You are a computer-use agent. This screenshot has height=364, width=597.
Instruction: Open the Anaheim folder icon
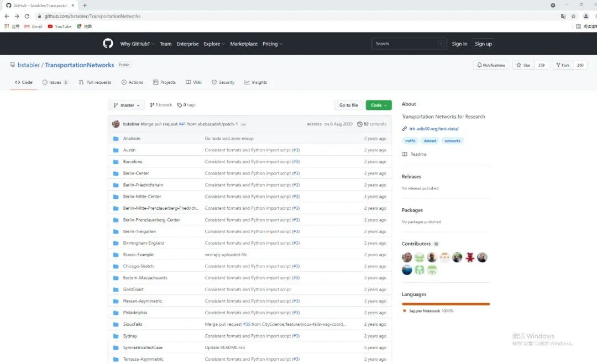pos(116,139)
